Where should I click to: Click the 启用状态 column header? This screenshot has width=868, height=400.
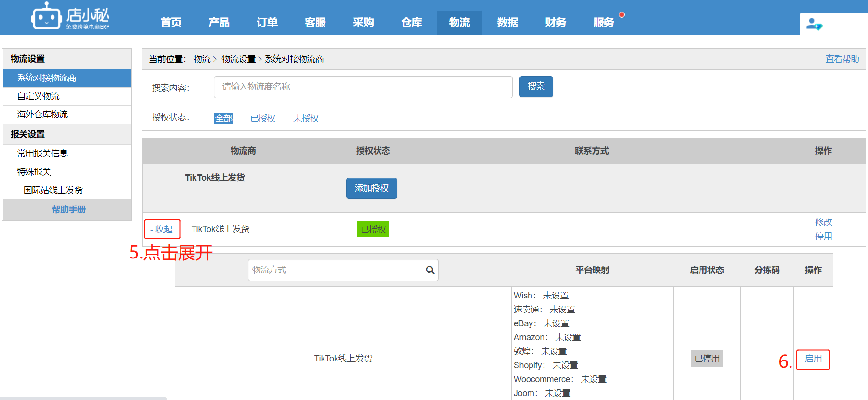(x=707, y=271)
